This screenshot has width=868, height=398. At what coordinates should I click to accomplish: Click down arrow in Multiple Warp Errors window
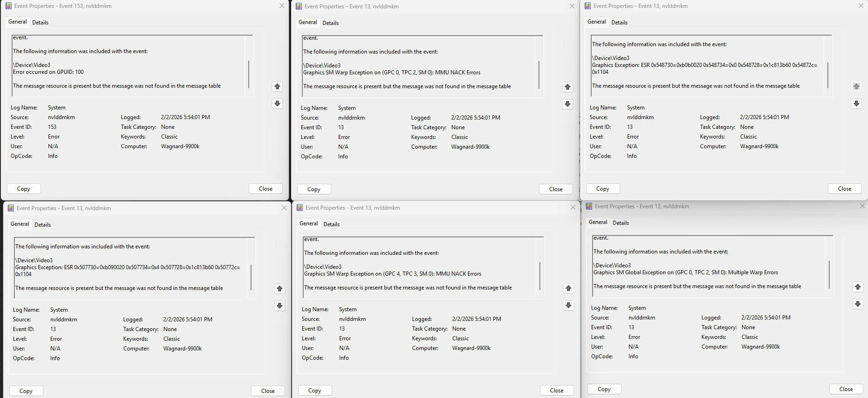[x=858, y=304]
